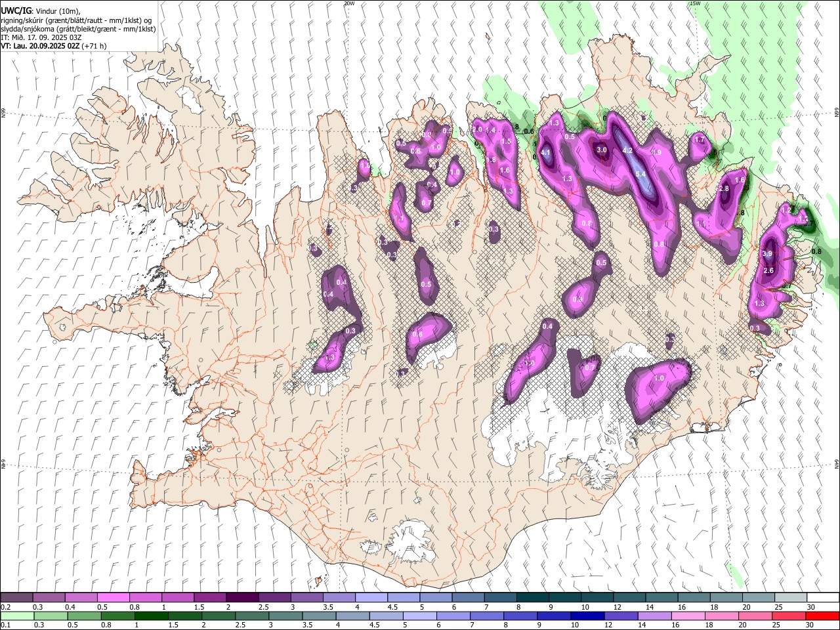
Task: Select the 4.2 precipitation value on map
Action: [x=627, y=151]
